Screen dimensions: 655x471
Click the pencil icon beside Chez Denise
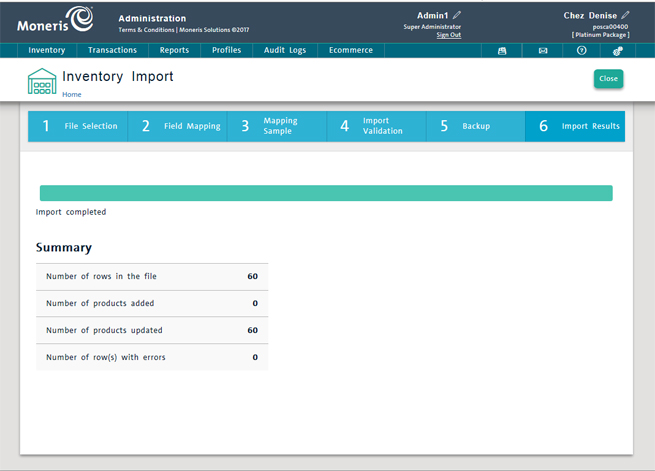(x=626, y=16)
